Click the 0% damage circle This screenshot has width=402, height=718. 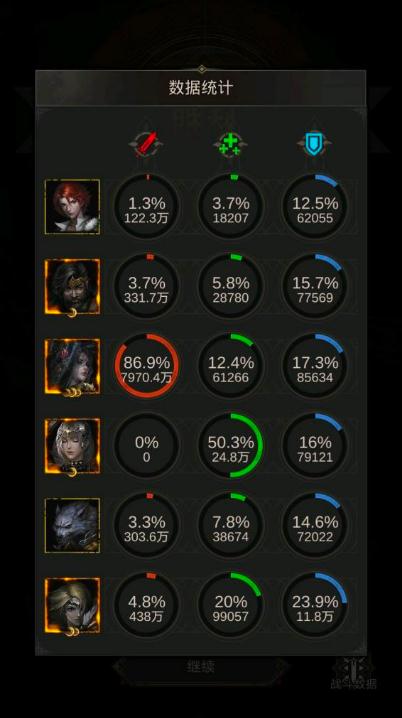coord(146,446)
